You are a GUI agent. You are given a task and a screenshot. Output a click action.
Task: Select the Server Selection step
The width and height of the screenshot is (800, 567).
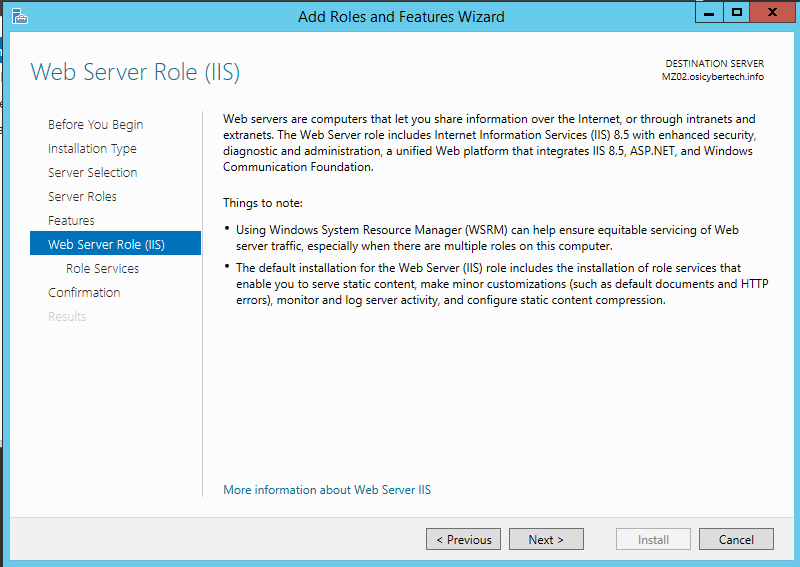pos(92,172)
